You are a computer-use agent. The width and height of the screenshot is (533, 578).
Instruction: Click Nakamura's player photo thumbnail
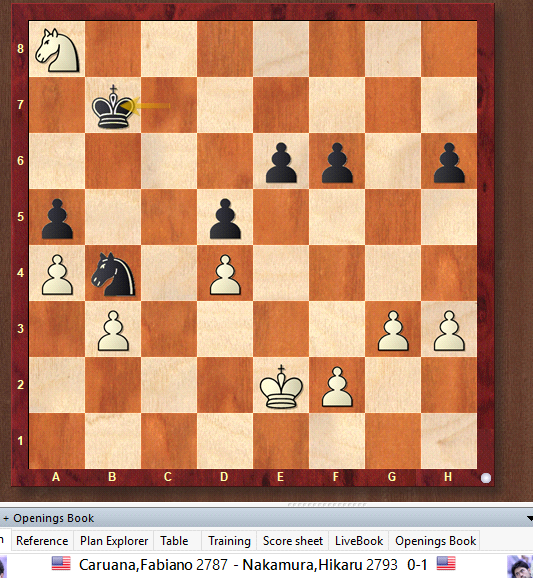520,567
